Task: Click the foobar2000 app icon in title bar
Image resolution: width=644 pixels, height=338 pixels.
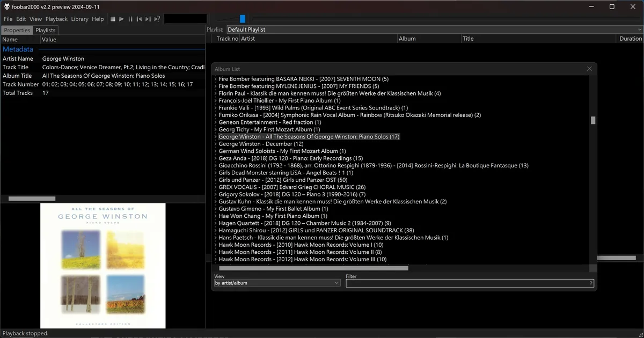Action: point(7,6)
